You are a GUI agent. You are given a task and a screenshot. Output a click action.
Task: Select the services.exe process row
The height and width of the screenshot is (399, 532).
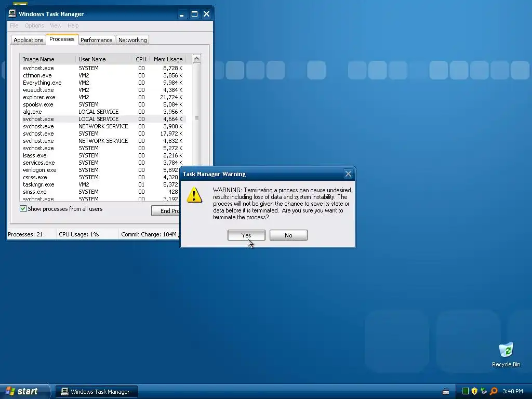[103, 163]
